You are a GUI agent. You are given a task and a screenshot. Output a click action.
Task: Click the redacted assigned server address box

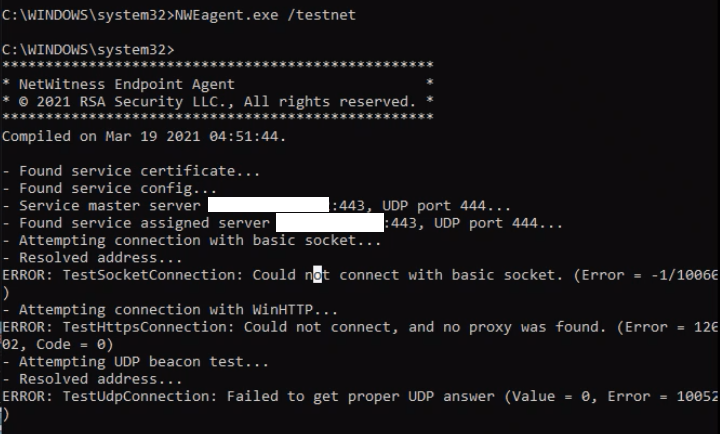click(x=330, y=222)
